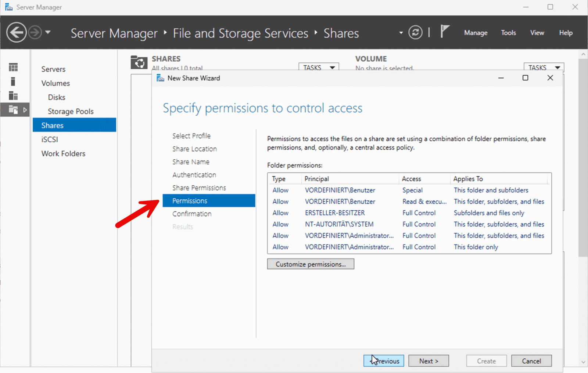Open the Dashboard icon in left sidebar
This screenshot has width=588, height=373.
(13, 67)
